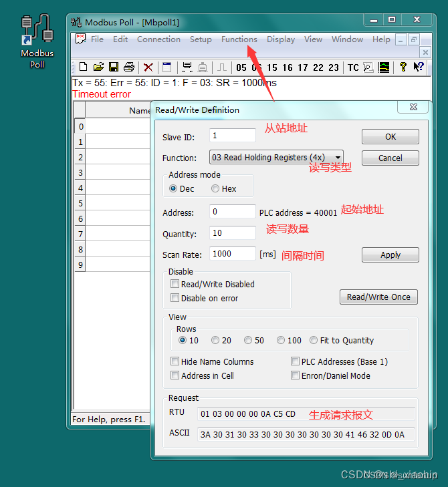This screenshot has width=448, height=487.
Task: Click the ASCII request text field
Action: tap(306, 434)
